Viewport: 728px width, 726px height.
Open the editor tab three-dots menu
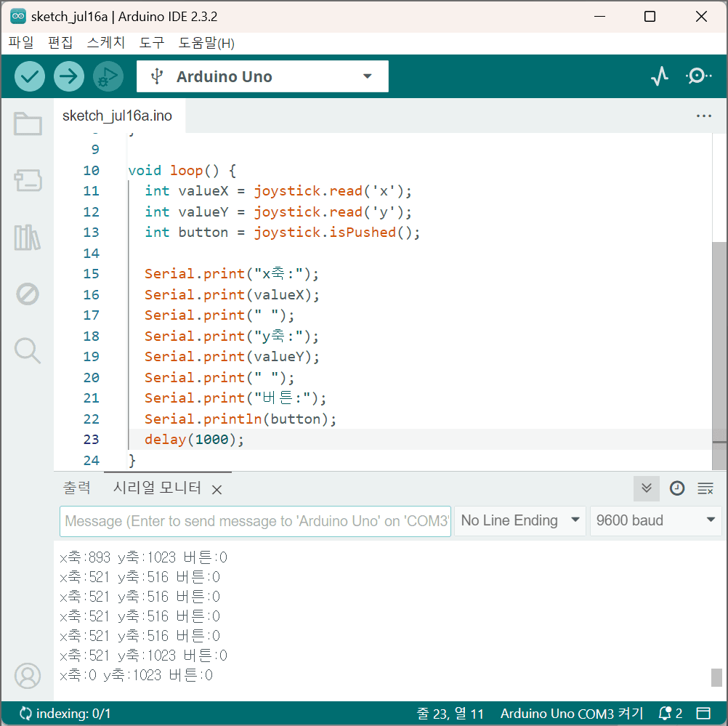[704, 116]
